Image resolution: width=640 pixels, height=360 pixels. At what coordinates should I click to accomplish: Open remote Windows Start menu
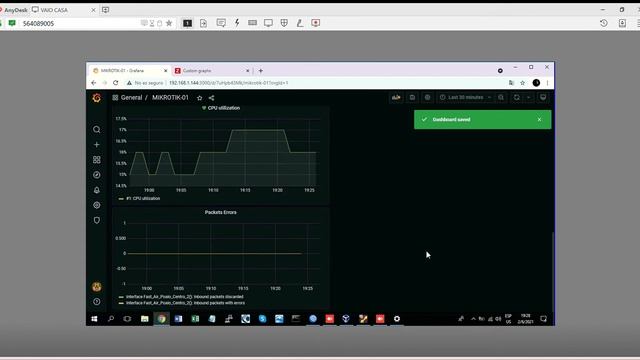pyautogui.click(x=94, y=319)
